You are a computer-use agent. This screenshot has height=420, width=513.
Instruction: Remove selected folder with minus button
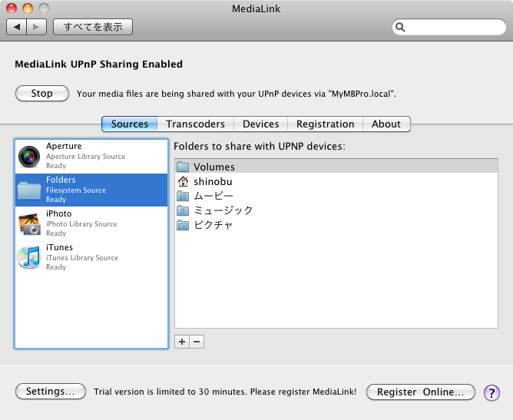point(197,342)
